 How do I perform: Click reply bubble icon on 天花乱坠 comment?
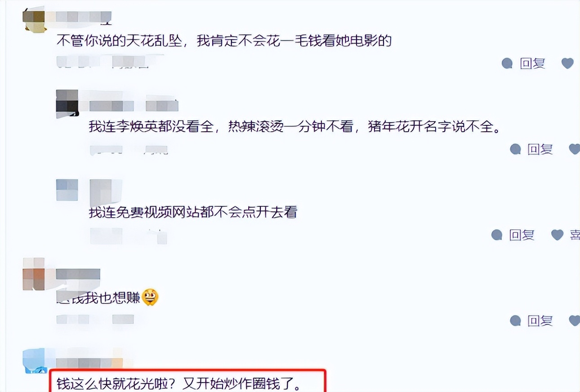coord(507,63)
